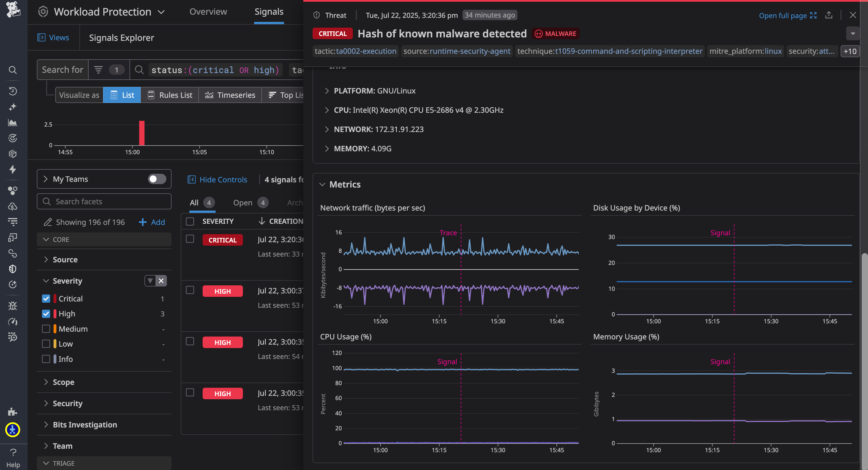Check the Medium severity checkbox
Image resolution: width=868 pixels, height=470 pixels.
[46, 328]
